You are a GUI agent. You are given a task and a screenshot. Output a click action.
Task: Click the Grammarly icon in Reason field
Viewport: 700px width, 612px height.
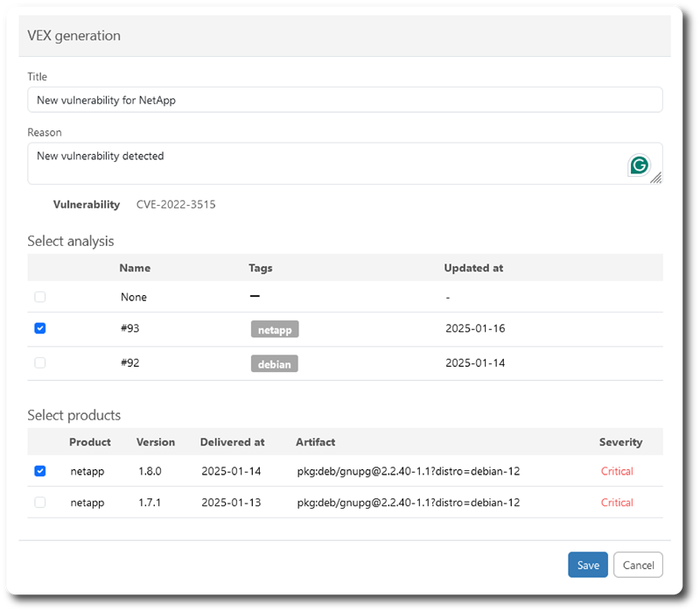(639, 165)
